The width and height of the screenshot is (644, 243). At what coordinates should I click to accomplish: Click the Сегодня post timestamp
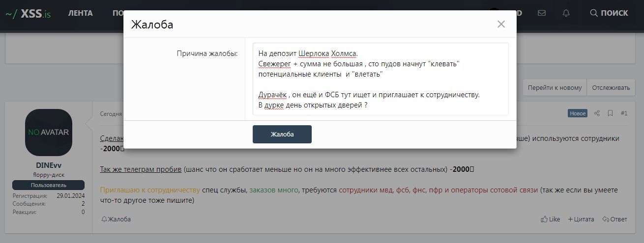(x=111, y=113)
